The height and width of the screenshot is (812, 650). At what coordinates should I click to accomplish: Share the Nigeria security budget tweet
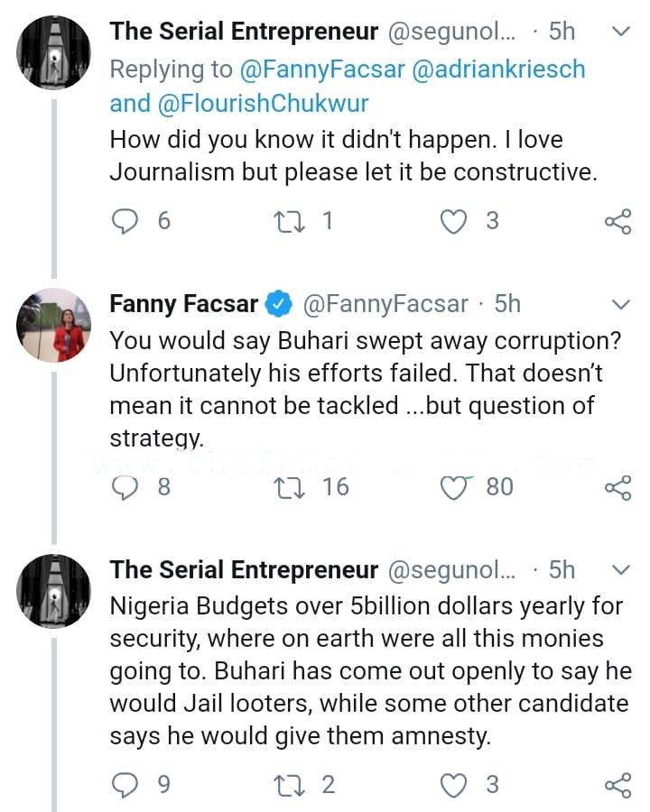[x=617, y=785]
